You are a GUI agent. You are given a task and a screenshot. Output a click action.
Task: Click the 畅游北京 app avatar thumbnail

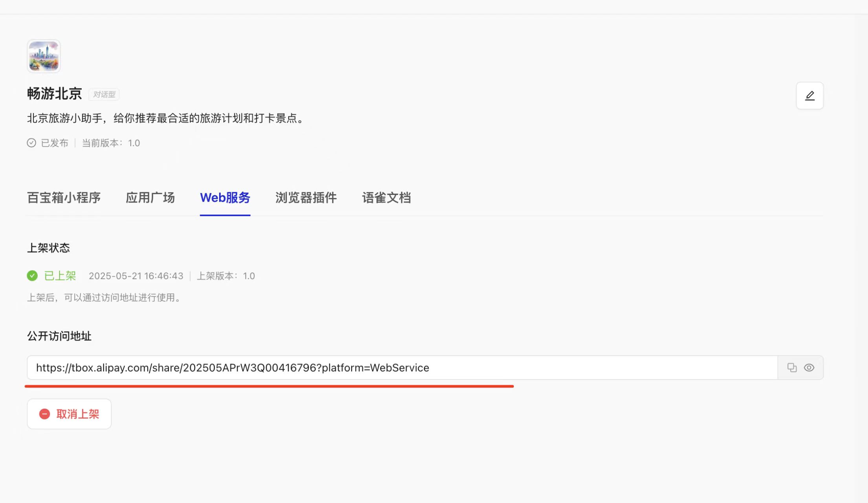[x=44, y=56]
